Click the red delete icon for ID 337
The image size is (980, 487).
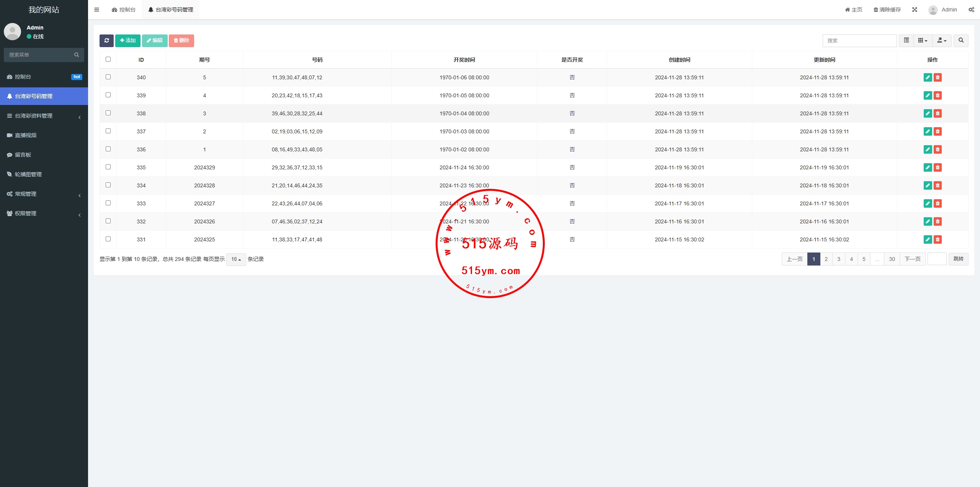938,131
